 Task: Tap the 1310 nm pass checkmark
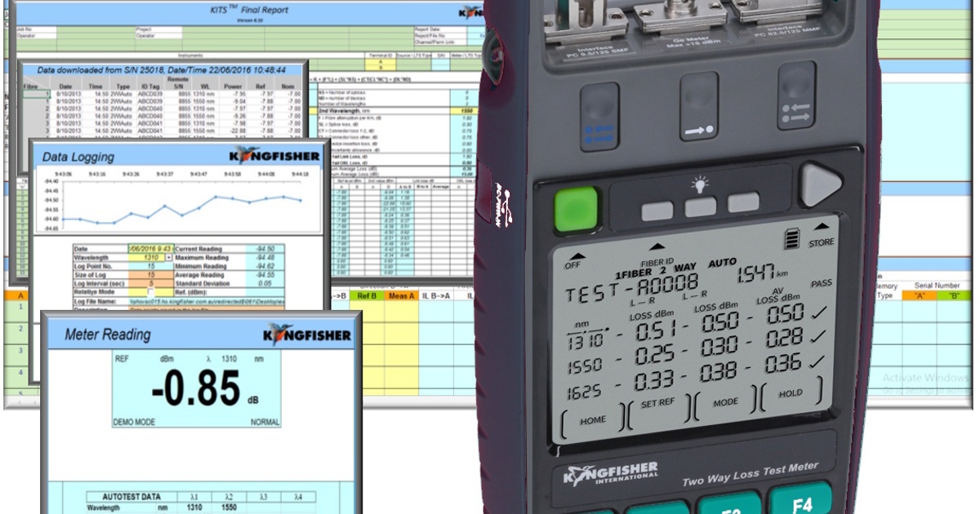[x=818, y=312]
